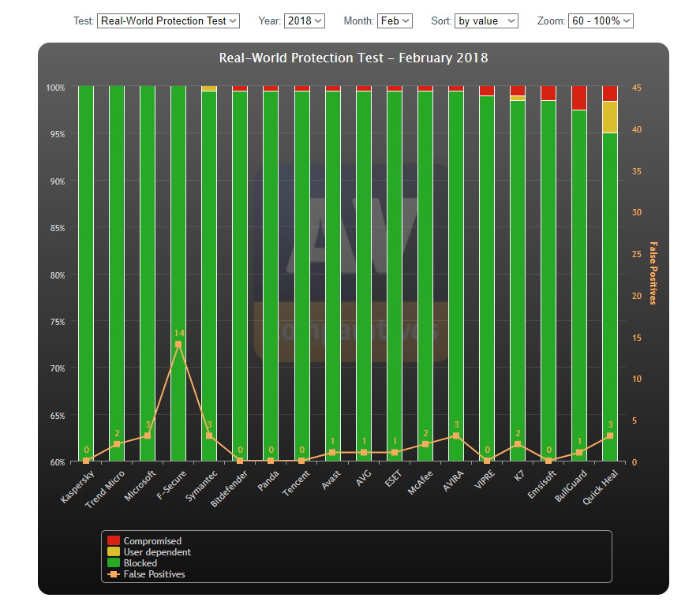Open the Test dropdown showing Real-World Protection Test

[x=168, y=21]
